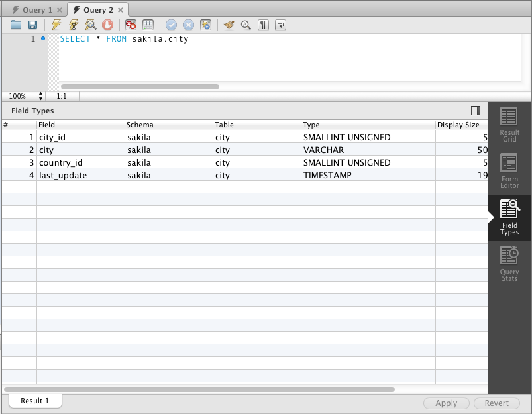532x414 pixels.
Task: Select the Result 1 tab at the bottom
Action: 34,401
